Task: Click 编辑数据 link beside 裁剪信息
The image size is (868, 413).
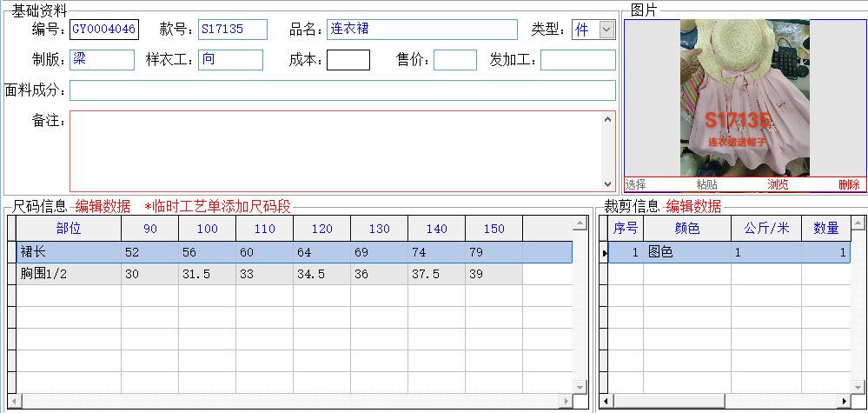Action: [693, 207]
